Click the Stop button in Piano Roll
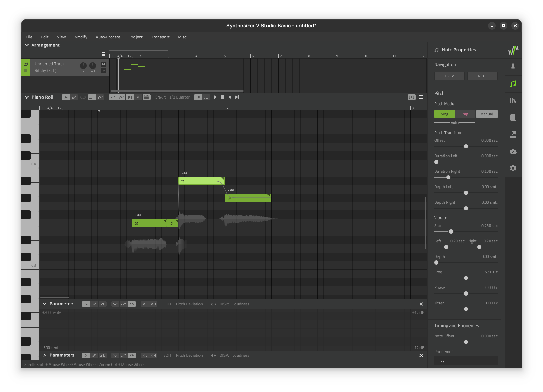Image resolution: width=543 pixels, height=392 pixels. (222, 97)
